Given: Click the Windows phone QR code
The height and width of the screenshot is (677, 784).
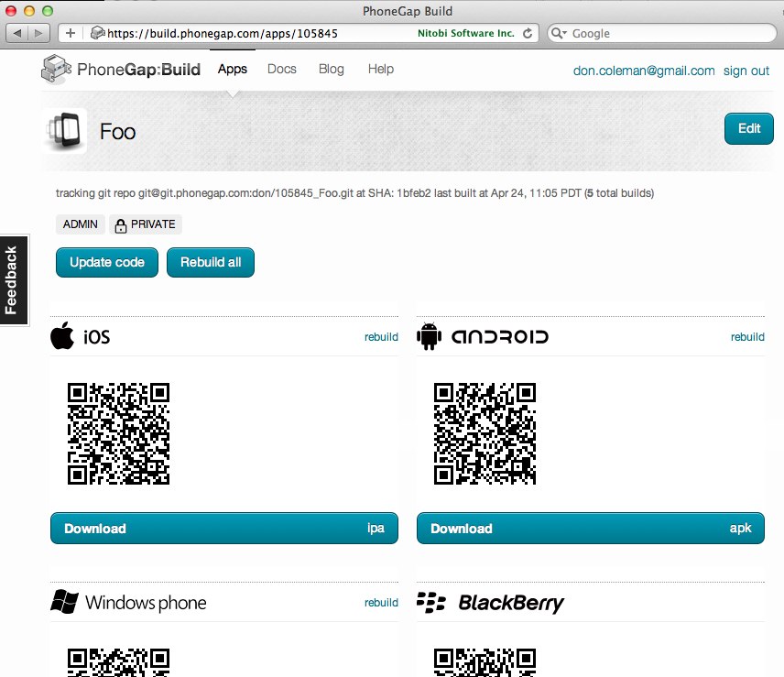Looking at the screenshot, I should pos(118,662).
